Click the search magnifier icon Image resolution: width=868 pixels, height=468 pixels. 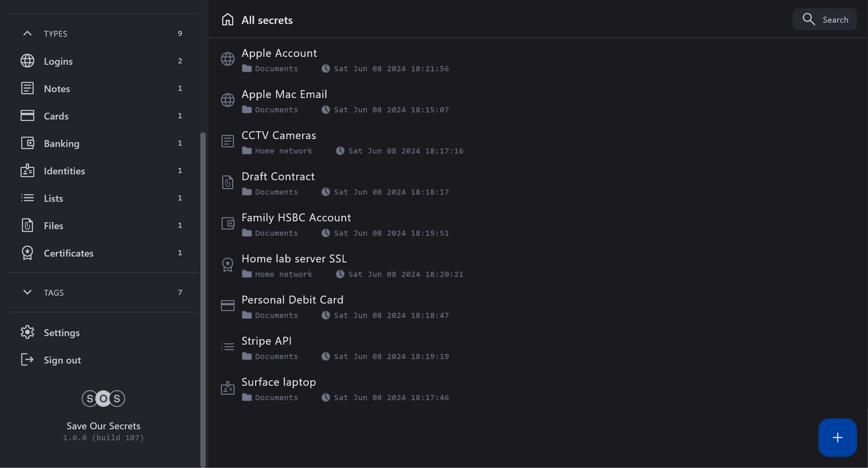808,19
